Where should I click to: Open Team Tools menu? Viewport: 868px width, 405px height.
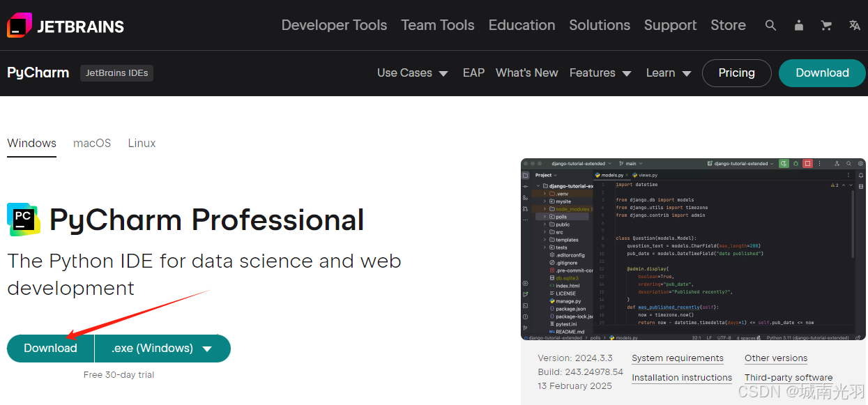point(438,25)
